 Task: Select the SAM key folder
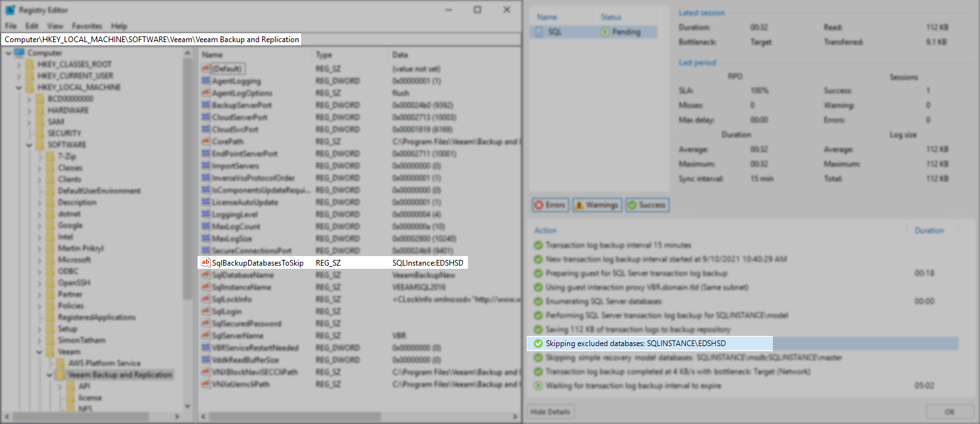[40, 122]
